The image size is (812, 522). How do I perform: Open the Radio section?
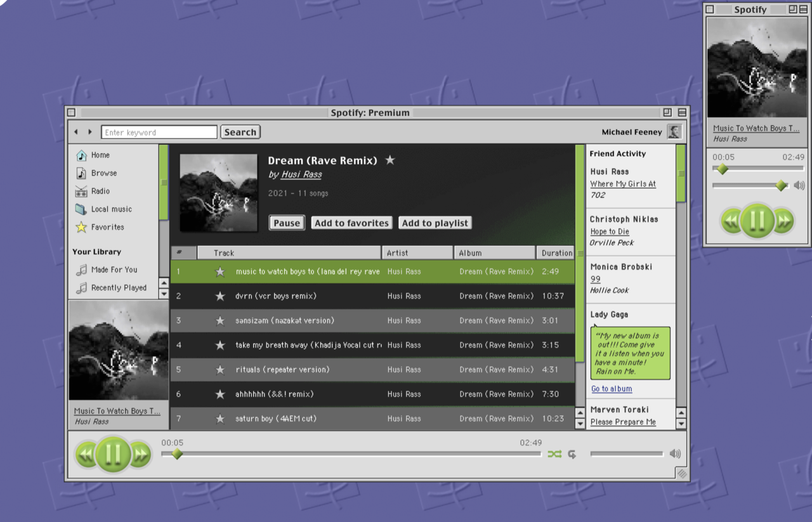[100, 191]
